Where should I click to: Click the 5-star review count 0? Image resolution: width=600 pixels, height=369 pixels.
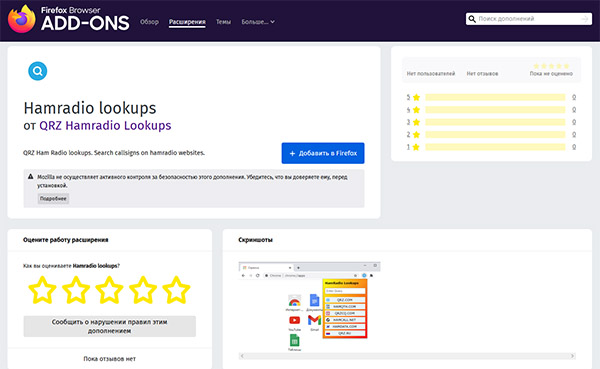tap(574, 97)
